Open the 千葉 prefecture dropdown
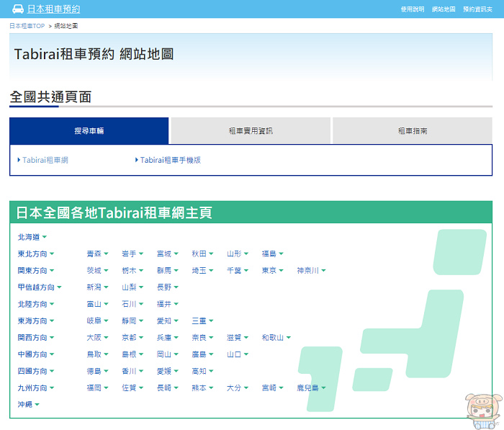 tap(238, 271)
